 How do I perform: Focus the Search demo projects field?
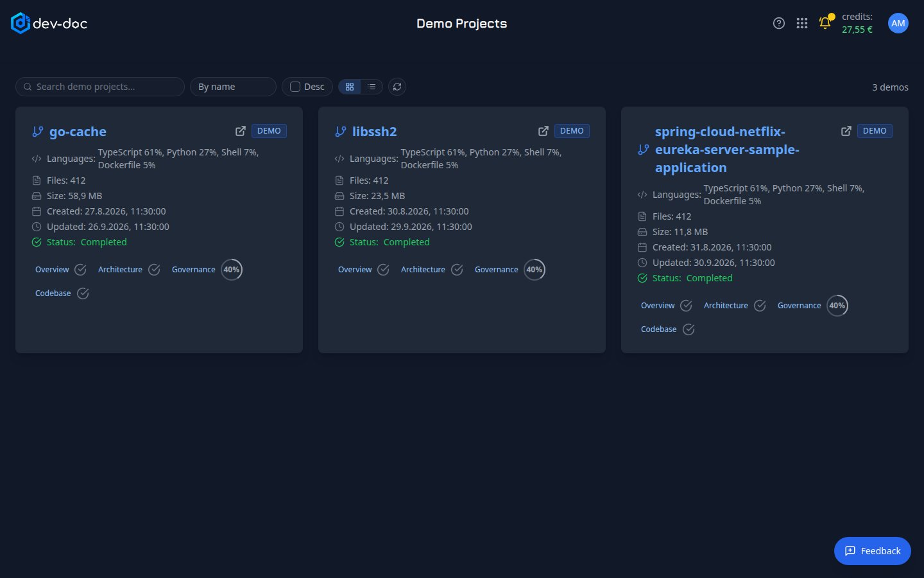100,87
